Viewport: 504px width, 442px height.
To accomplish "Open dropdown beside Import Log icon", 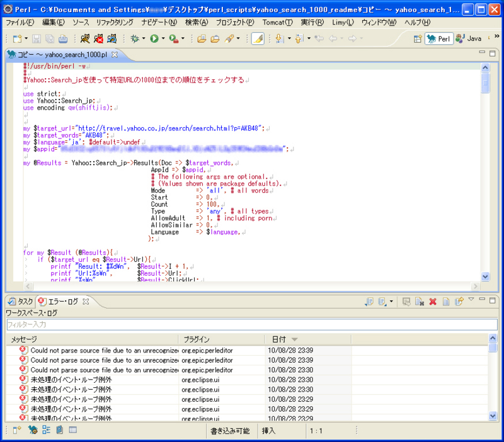I will [x=391, y=302].
